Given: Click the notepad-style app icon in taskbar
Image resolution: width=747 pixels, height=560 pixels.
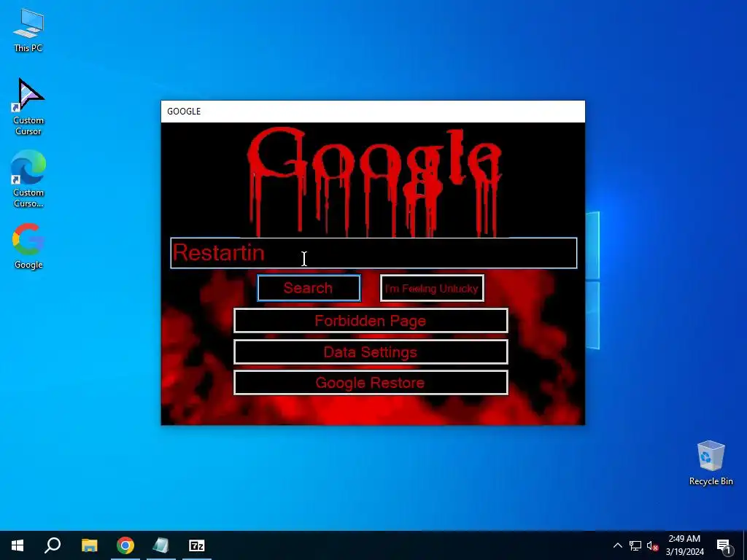Looking at the screenshot, I should (161, 545).
